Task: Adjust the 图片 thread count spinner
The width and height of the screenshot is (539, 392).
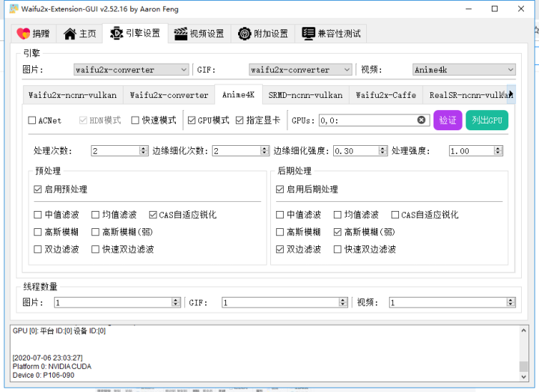Action: pyautogui.click(x=118, y=302)
